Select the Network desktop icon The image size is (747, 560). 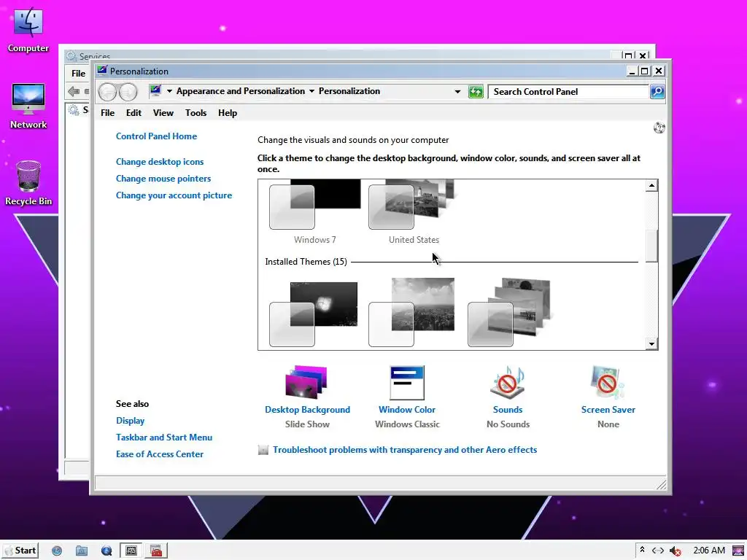click(28, 106)
